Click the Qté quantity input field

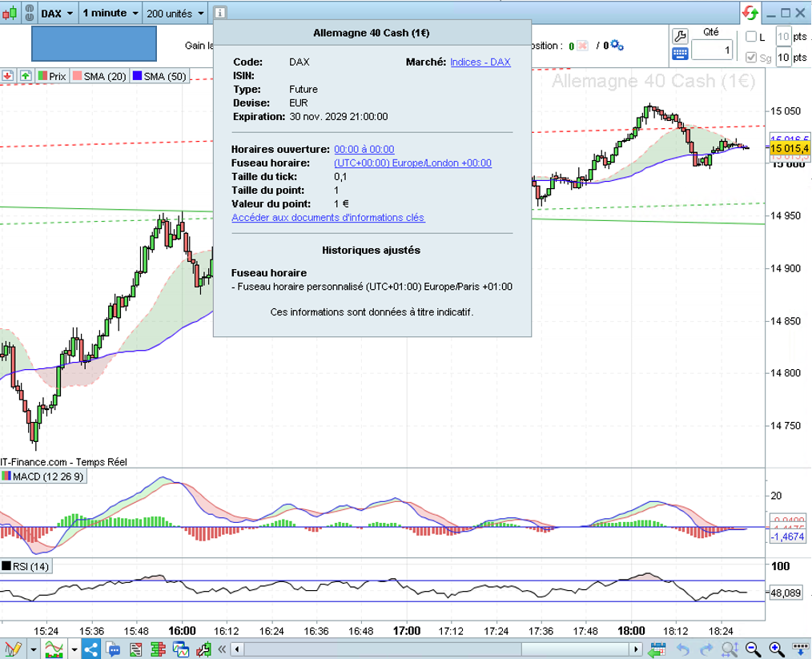point(712,50)
